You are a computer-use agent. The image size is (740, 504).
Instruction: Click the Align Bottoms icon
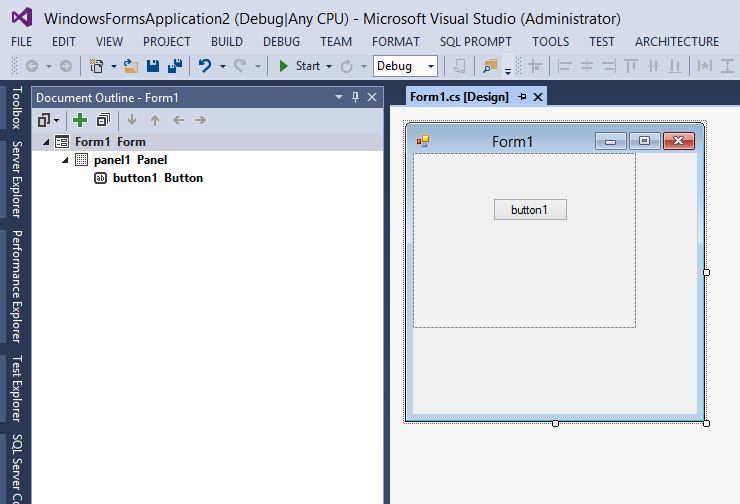coord(675,66)
